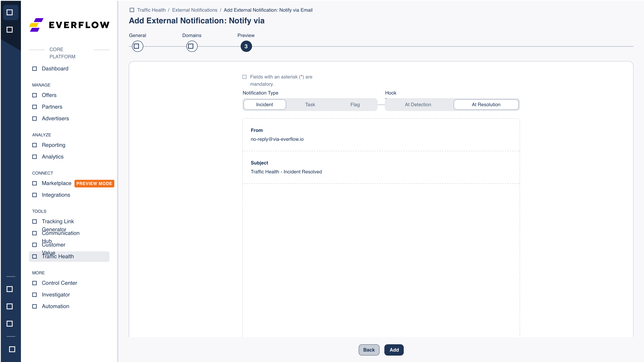Screen dimensions: 644x362
Task: Open Offers in the Manage section
Action: point(69,95)
